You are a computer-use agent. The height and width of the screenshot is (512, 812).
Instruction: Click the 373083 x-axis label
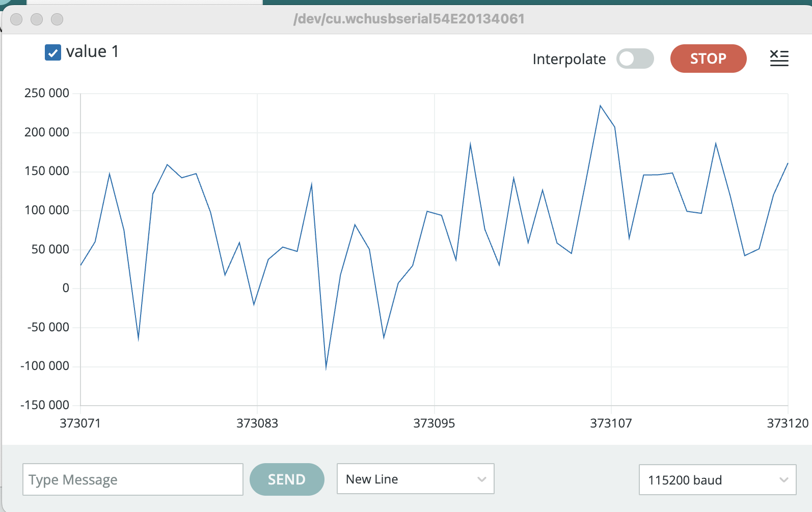click(257, 423)
